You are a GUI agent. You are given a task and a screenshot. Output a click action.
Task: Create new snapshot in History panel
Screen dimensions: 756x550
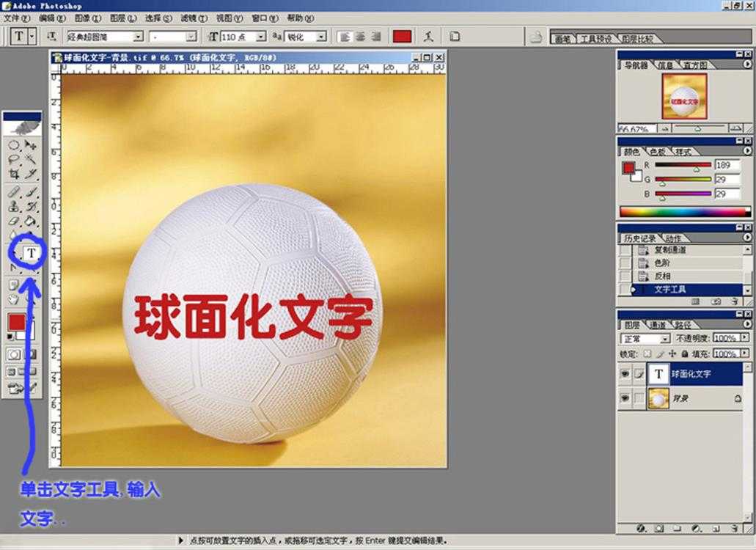[716, 301]
